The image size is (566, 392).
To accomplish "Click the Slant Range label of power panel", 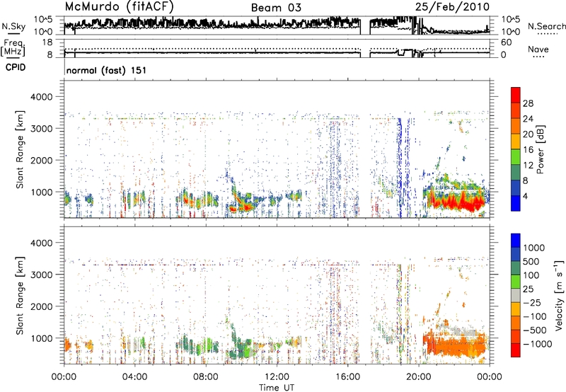I will pyautogui.click(x=20, y=149).
